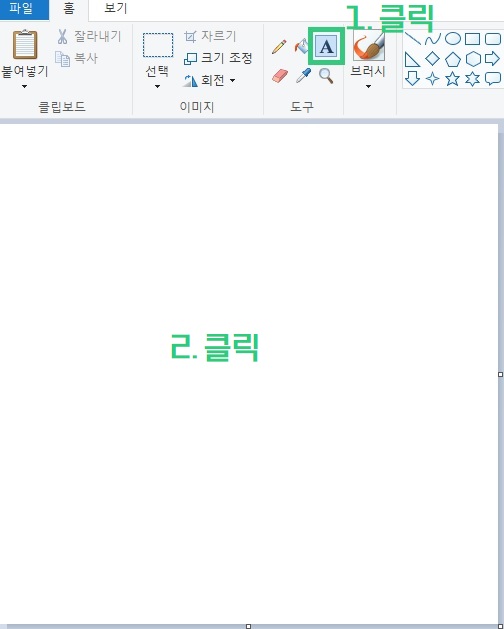
Task: Click the 자르기 crop button
Action: (210, 36)
